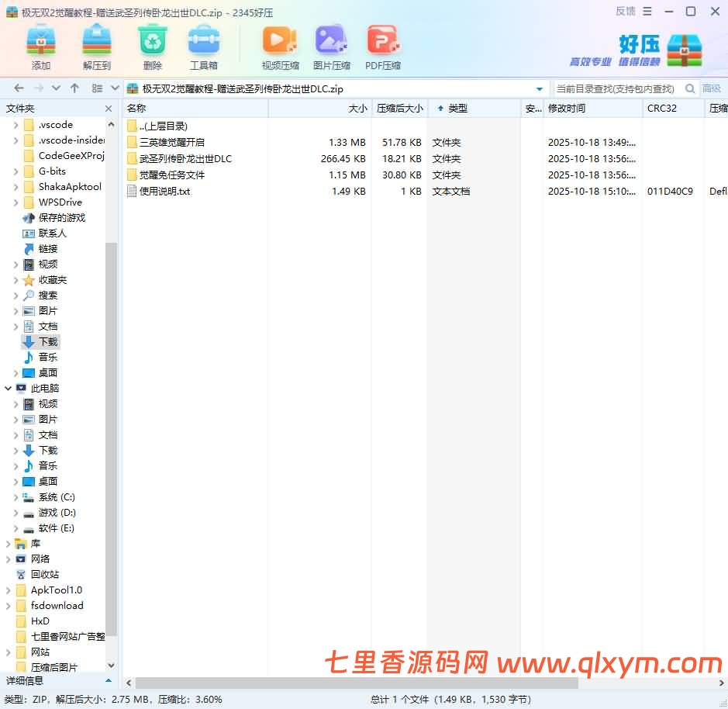
Task: Click the 删除 delete toolbar icon
Action: (x=152, y=47)
